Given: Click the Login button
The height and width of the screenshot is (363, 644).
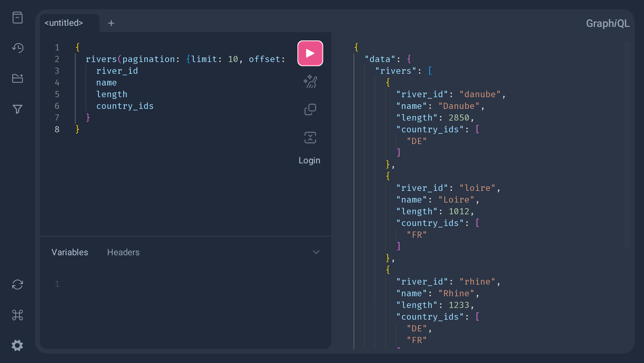Looking at the screenshot, I should pos(309,160).
